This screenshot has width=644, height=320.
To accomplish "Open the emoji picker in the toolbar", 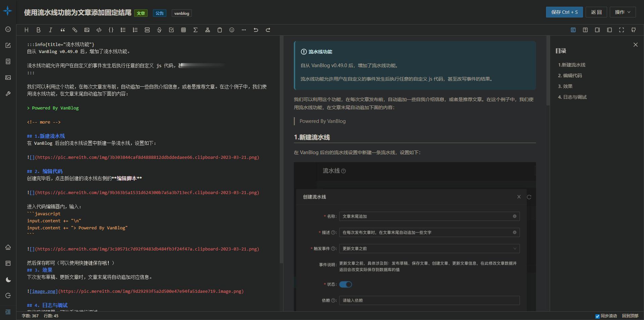I will point(232,30).
